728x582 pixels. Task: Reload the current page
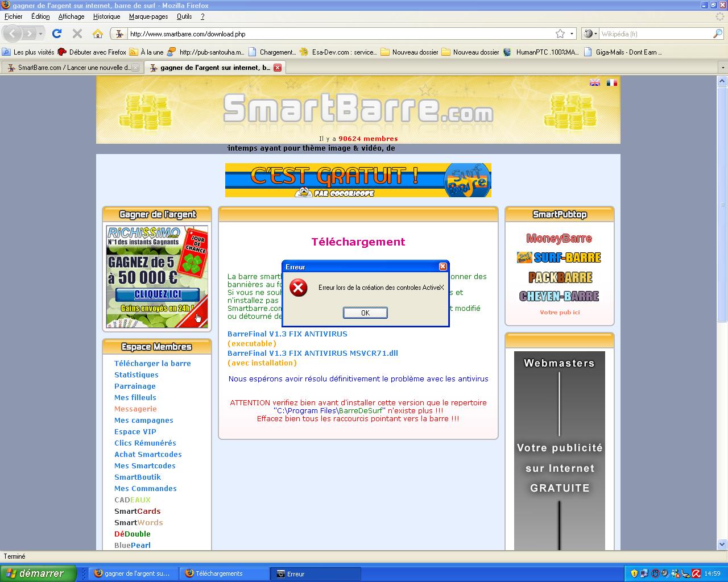(x=57, y=34)
